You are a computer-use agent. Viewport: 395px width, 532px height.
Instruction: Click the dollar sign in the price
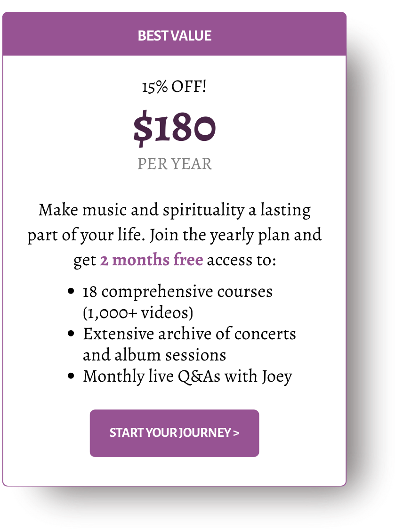click(143, 128)
